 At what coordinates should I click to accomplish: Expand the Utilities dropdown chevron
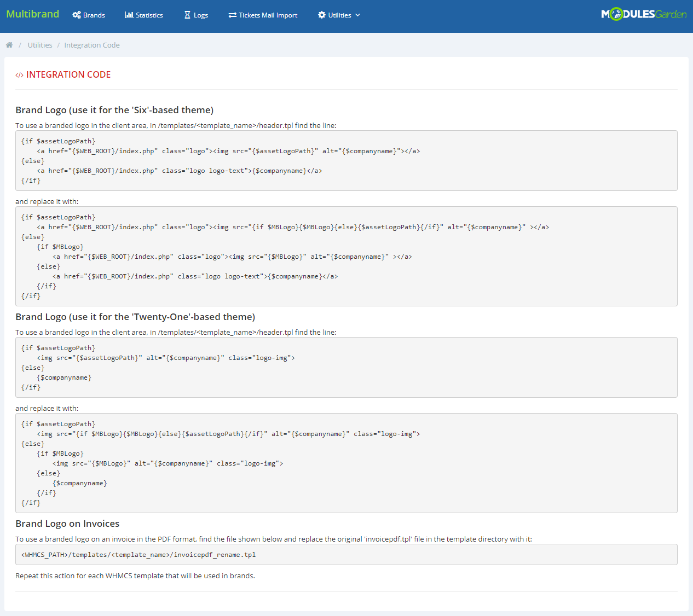click(x=358, y=15)
